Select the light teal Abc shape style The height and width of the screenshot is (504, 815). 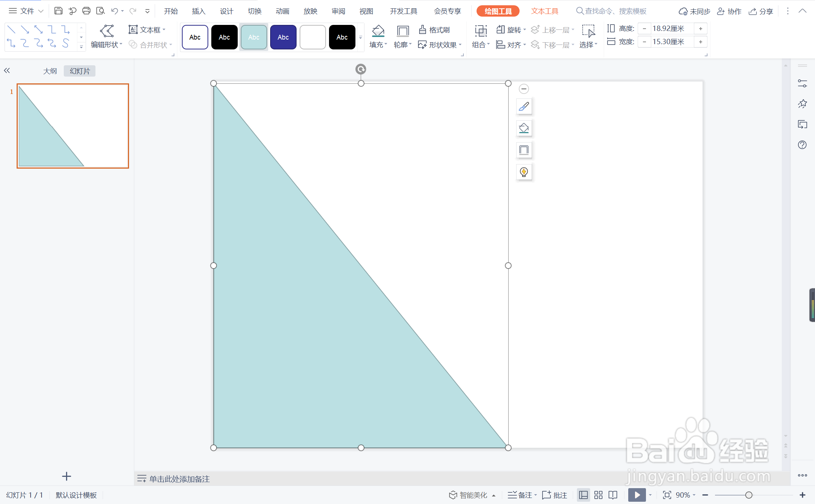254,37
